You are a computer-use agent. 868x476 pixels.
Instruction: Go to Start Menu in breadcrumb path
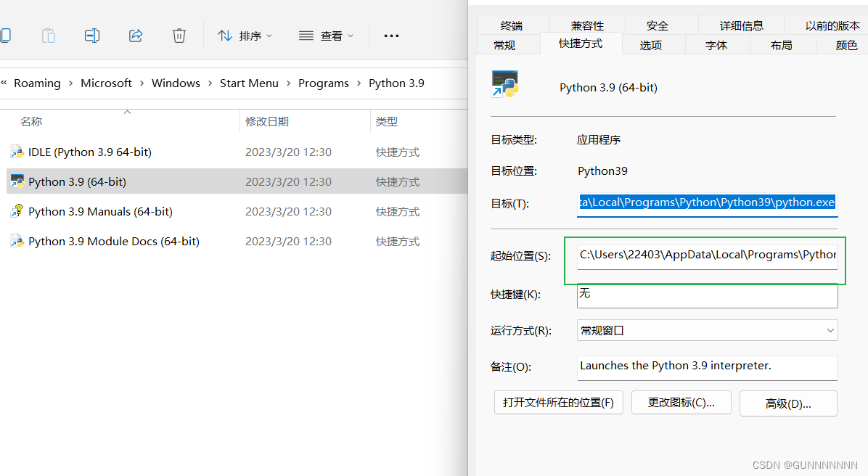point(249,83)
